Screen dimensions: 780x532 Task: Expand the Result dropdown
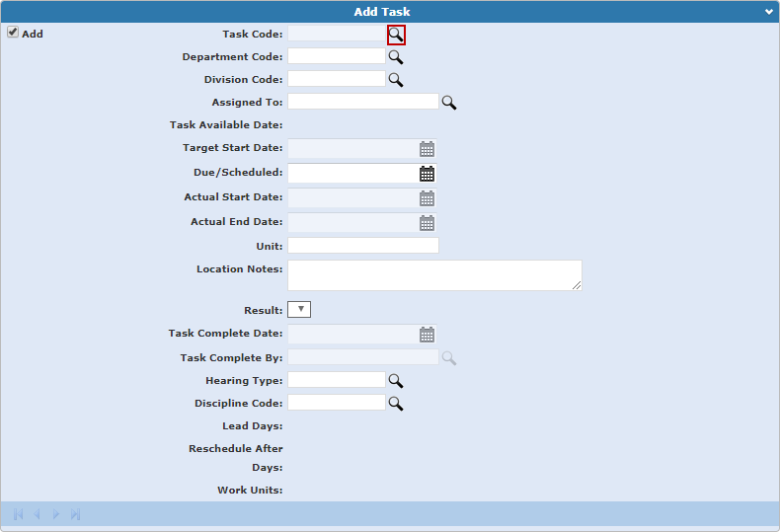click(x=299, y=310)
